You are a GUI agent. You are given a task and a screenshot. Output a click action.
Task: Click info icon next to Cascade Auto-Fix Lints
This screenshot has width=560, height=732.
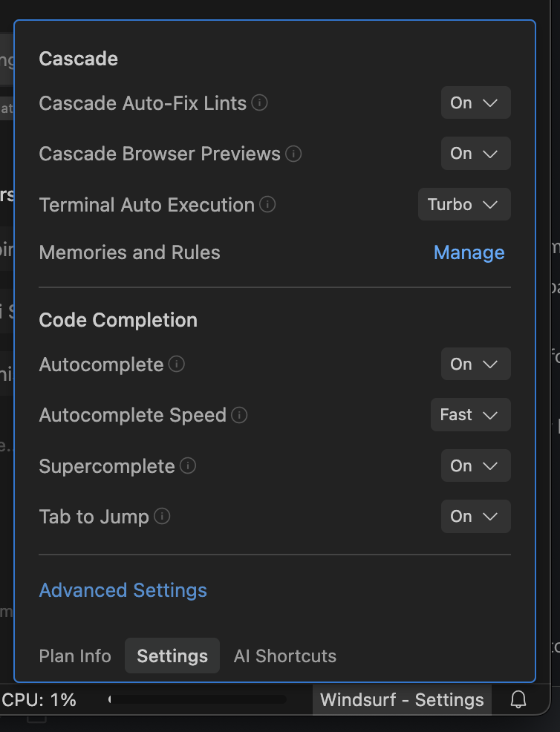click(259, 102)
